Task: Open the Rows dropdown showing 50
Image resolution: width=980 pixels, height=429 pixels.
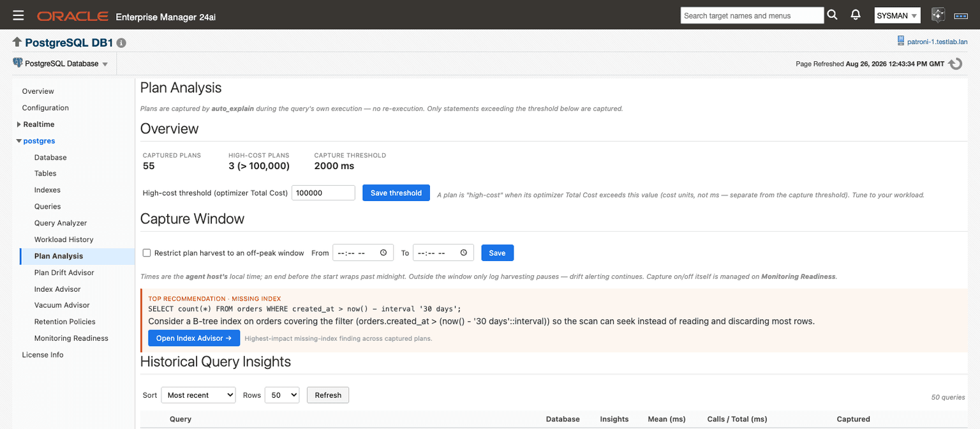Action: click(281, 395)
